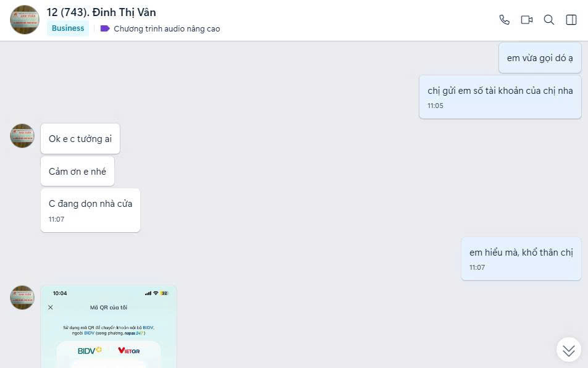Select the purple tag label icon

click(105, 28)
